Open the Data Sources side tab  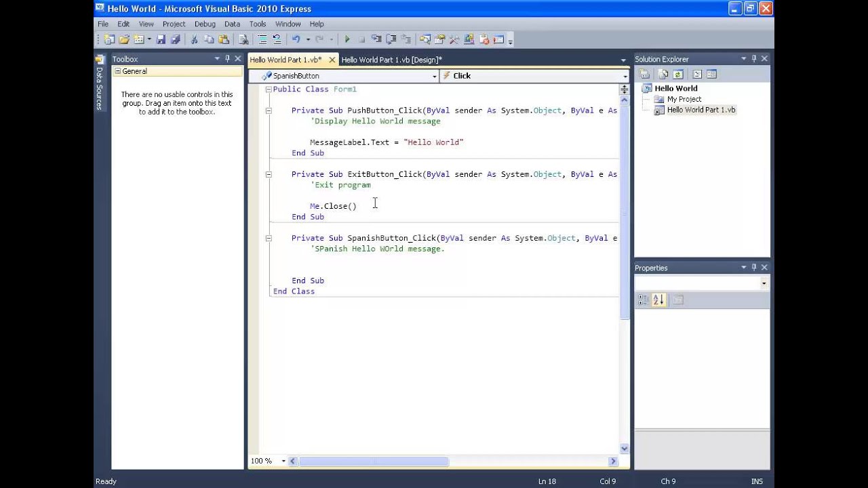click(99, 83)
